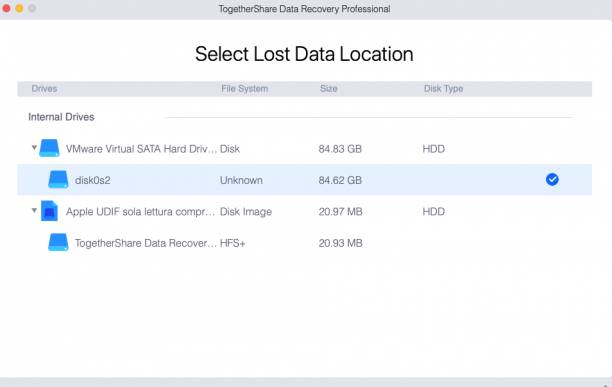
Task: Sort by the Size column header
Action: (329, 89)
